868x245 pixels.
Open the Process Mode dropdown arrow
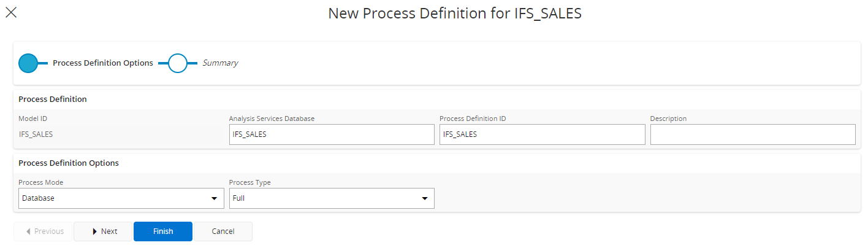point(214,198)
